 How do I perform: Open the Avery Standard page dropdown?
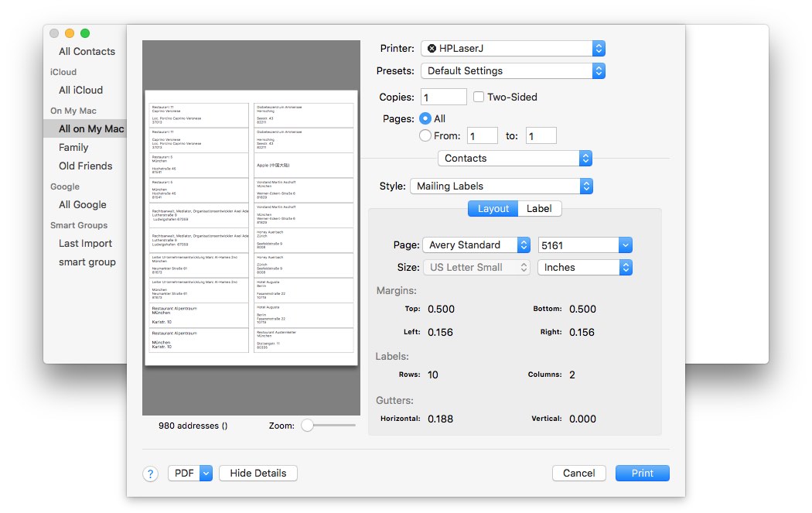tap(476, 245)
